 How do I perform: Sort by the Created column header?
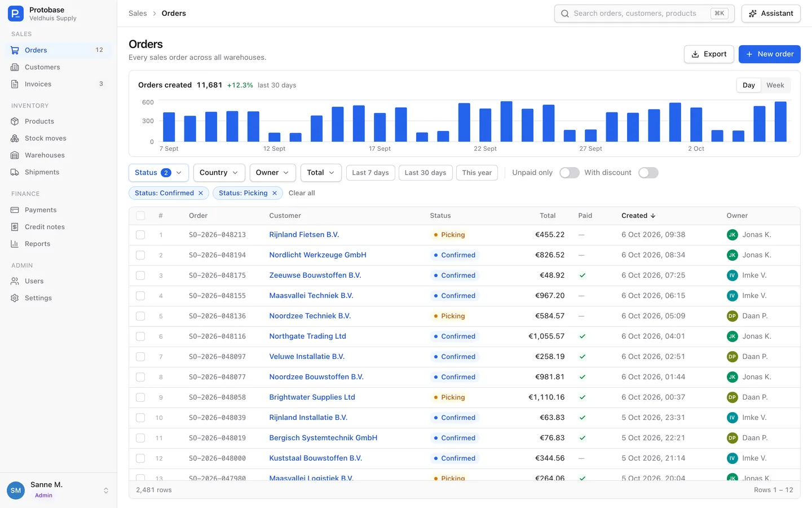click(638, 216)
